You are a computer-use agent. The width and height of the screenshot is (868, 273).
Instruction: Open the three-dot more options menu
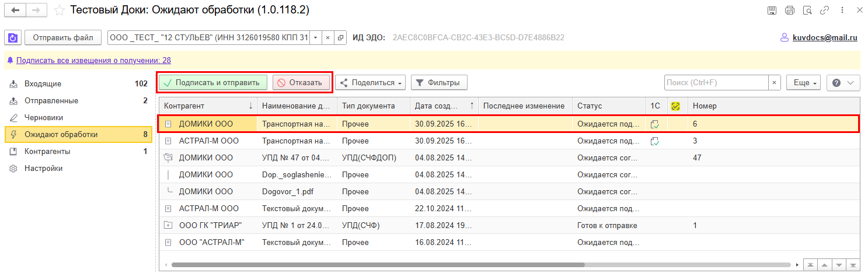click(x=843, y=10)
